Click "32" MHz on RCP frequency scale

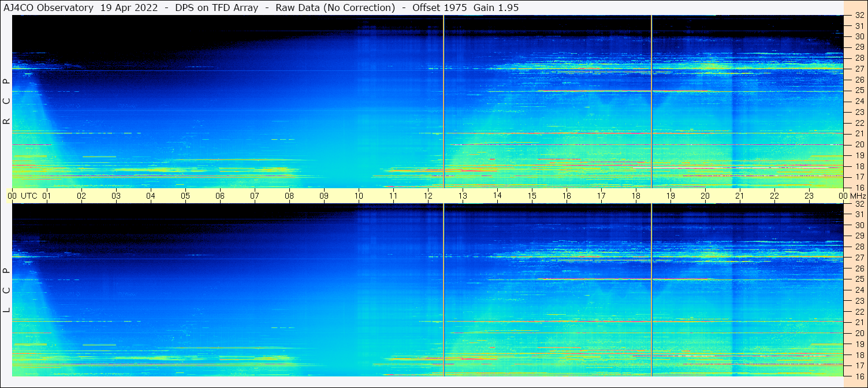point(859,16)
